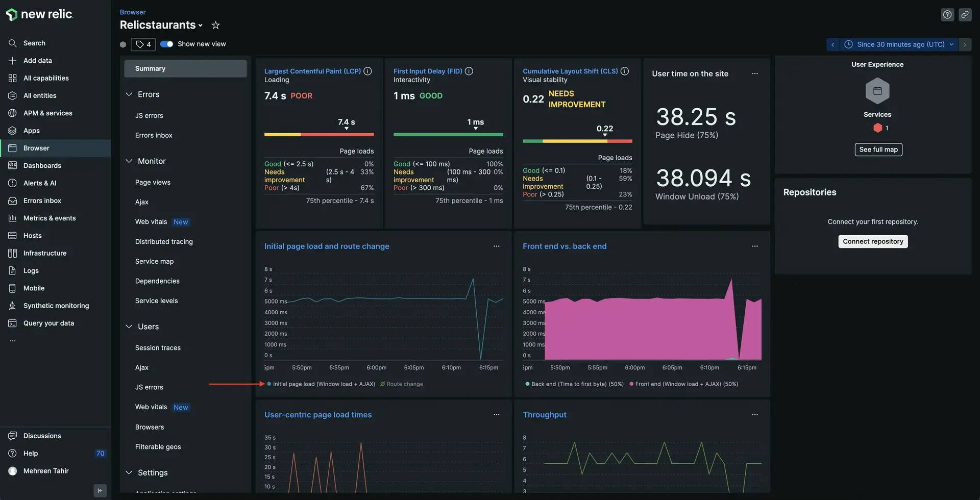Screen dimensions: 980x500
Task: Open Distributed tracing page
Action: tap(164, 242)
